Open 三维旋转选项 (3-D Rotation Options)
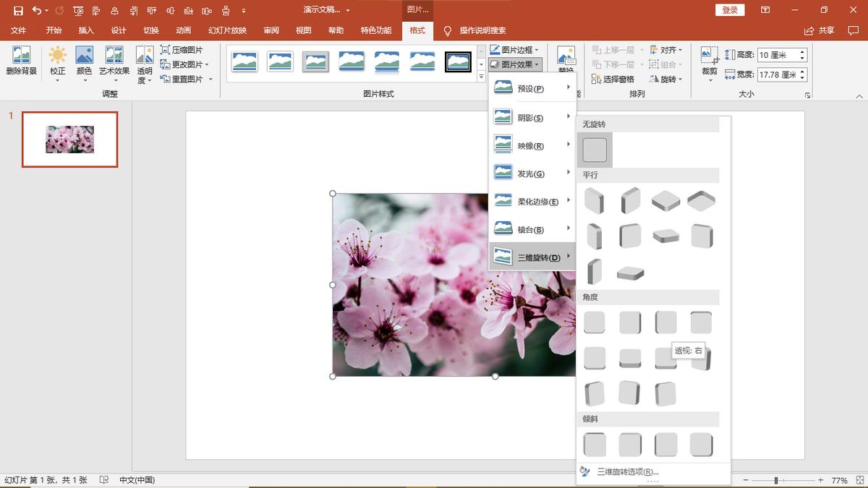 click(x=627, y=471)
